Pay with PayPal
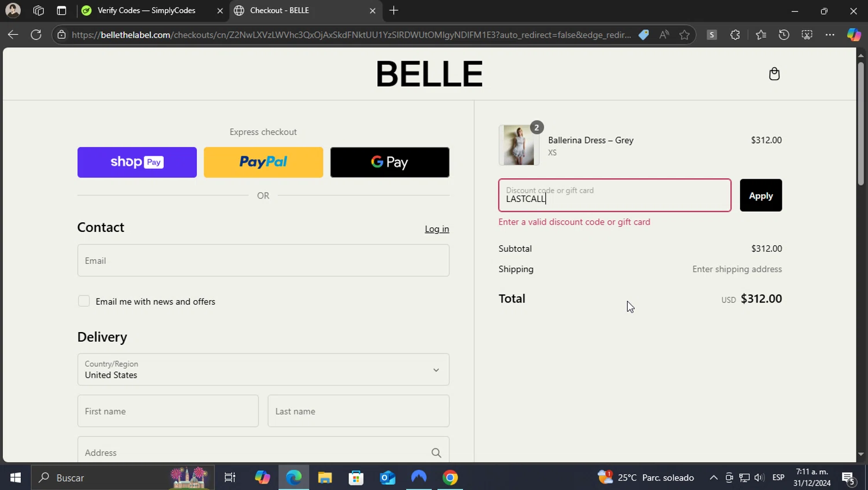This screenshot has height=490, width=868. (x=263, y=162)
